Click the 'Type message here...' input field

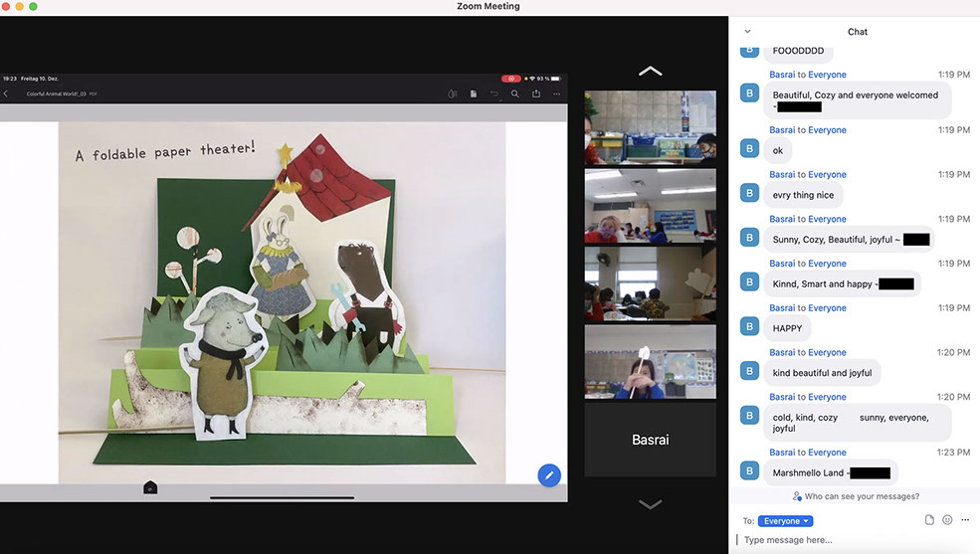(x=856, y=540)
